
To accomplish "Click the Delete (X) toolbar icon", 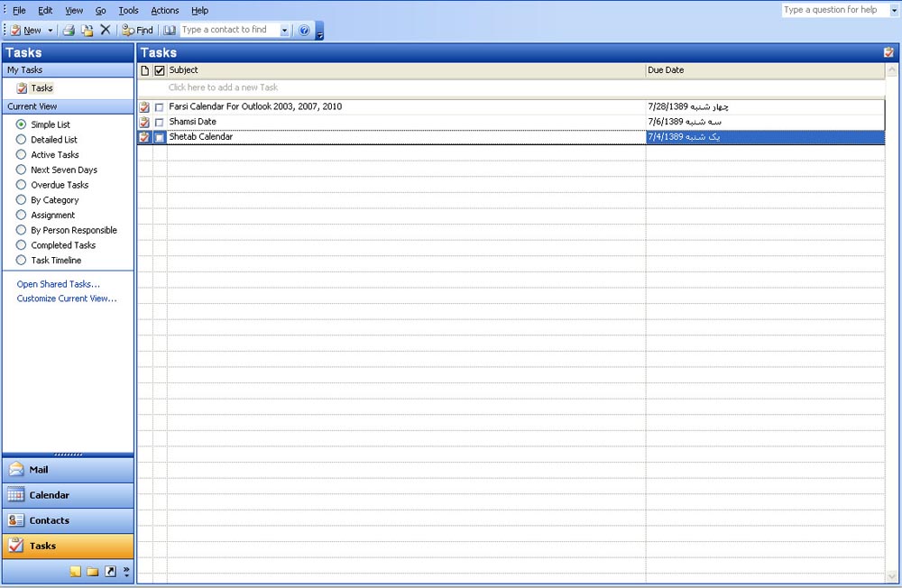I will point(105,30).
